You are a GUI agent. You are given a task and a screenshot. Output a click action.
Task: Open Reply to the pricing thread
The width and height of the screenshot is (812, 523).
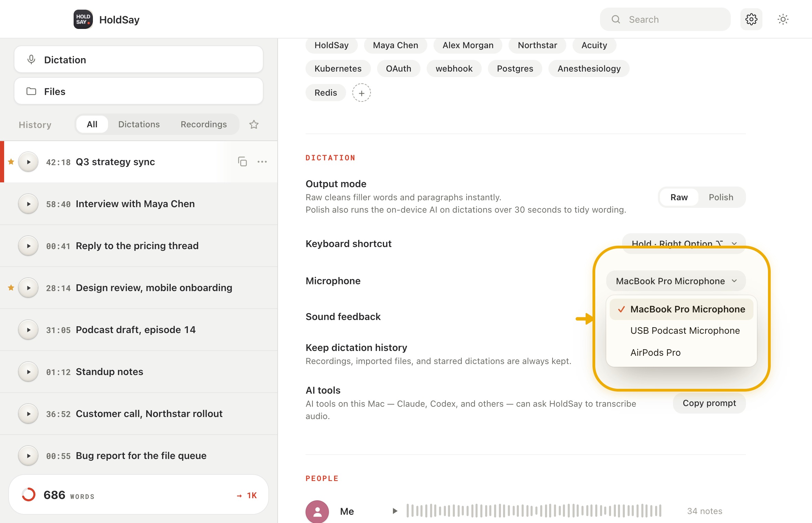click(x=139, y=246)
